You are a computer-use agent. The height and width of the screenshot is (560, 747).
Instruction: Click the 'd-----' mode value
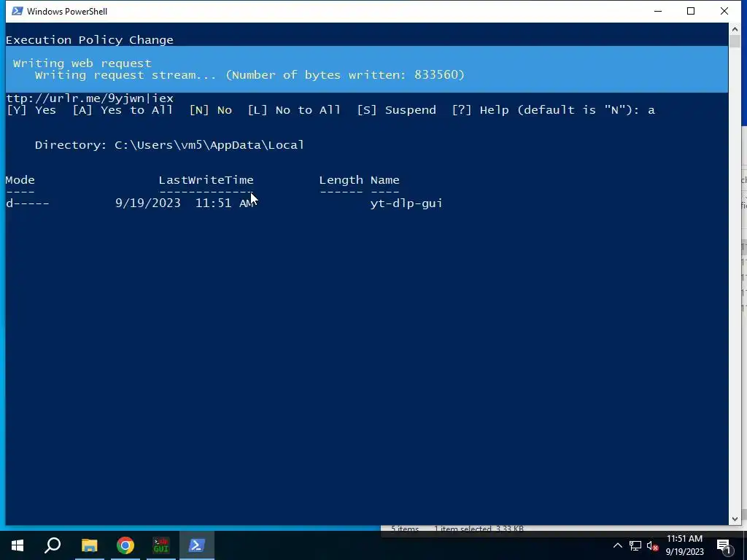(x=28, y=203)
